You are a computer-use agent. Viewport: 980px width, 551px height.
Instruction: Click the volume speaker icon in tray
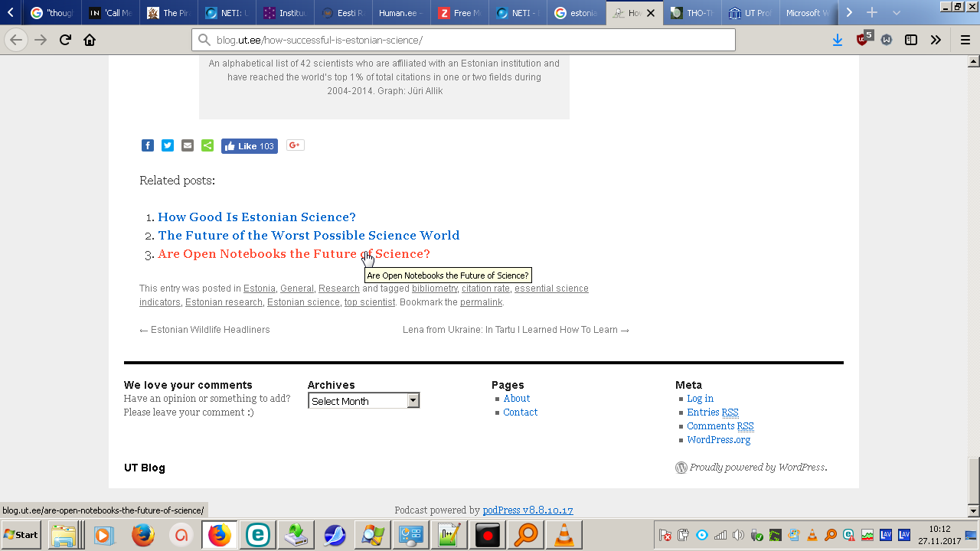pos(738,535)
